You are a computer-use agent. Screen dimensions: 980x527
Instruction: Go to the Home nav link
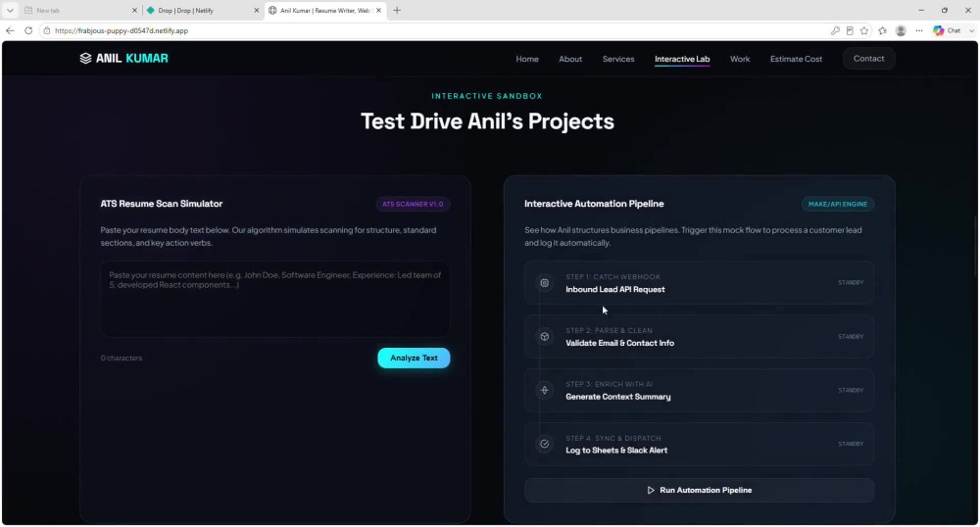527,59
